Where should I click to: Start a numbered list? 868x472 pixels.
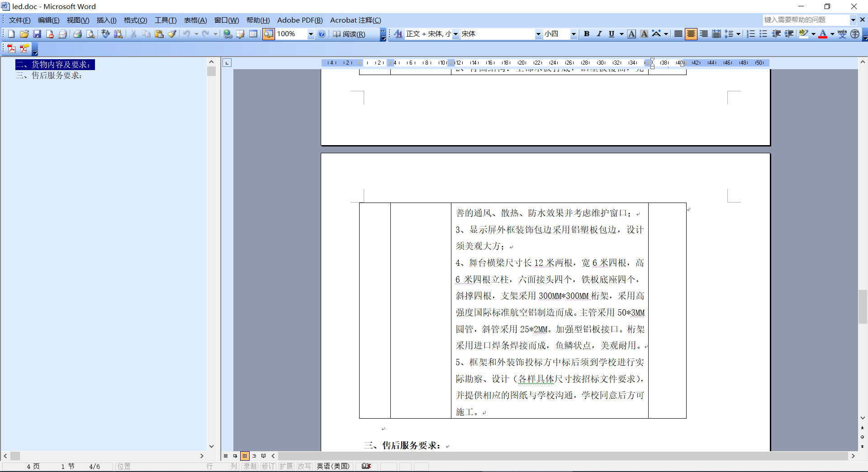[751, 34]
